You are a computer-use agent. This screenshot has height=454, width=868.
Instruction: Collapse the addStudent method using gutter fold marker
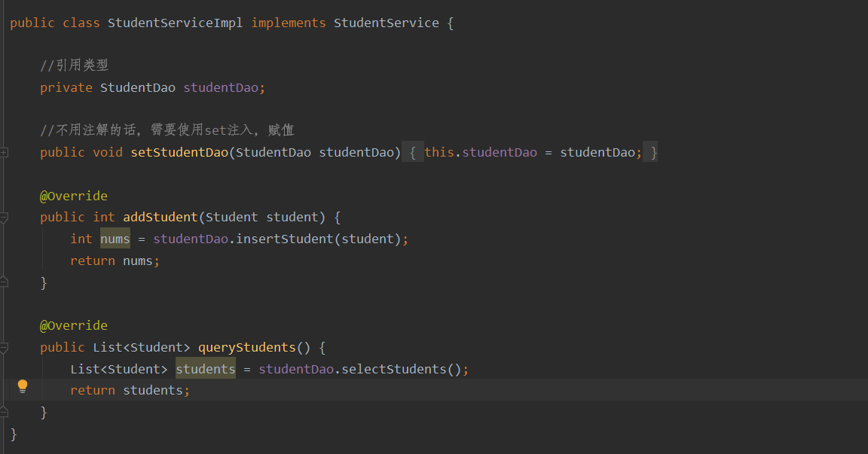(x=4, y=218)
